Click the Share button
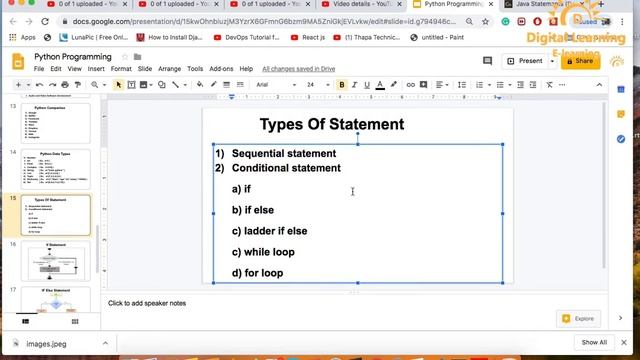This screenshot has width=640, height=360. [x=580, y=61]
